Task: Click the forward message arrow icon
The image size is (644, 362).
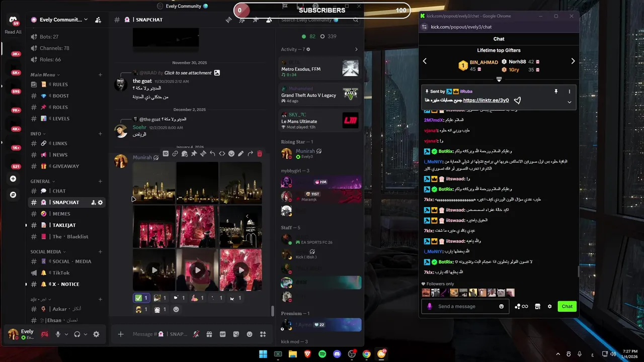Action: pyautogui.click(x=250, y=153)
